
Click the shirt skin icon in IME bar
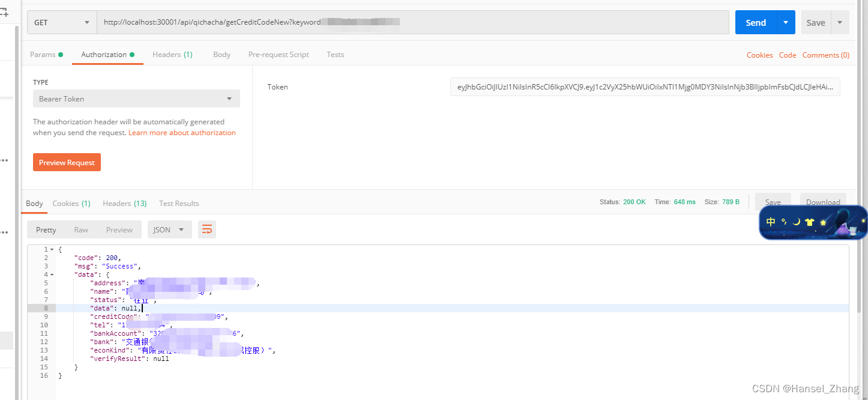pos(809,222)
